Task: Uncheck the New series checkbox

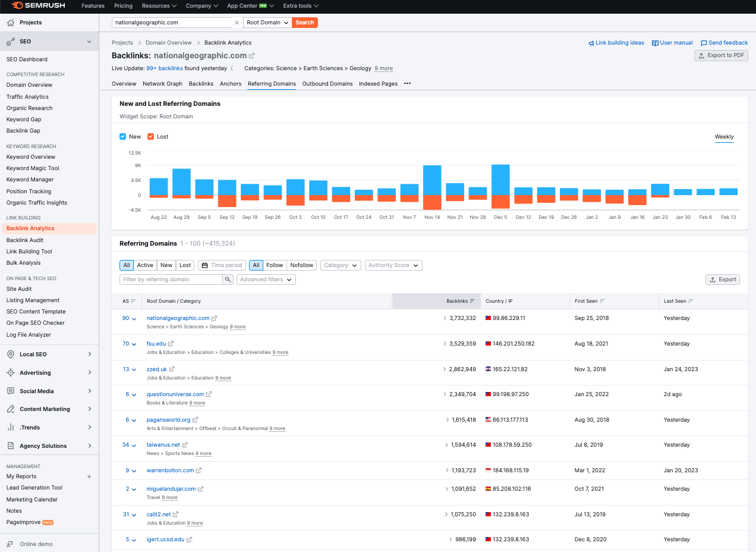Action: [123, 137]
